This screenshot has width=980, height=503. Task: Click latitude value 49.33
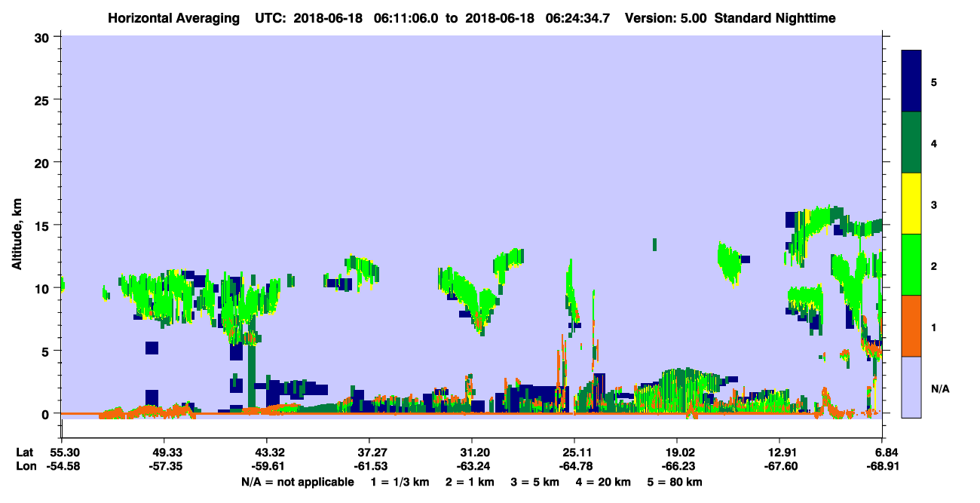point(164,452)
